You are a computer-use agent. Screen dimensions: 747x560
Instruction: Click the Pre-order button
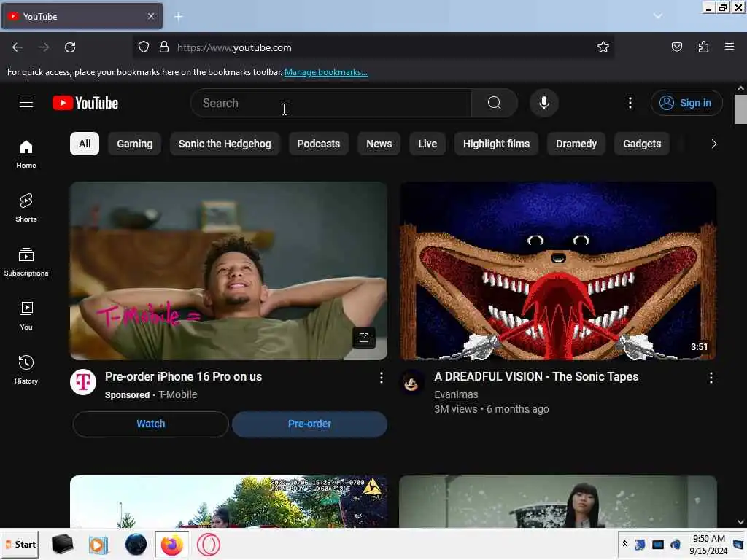point(309,424)
